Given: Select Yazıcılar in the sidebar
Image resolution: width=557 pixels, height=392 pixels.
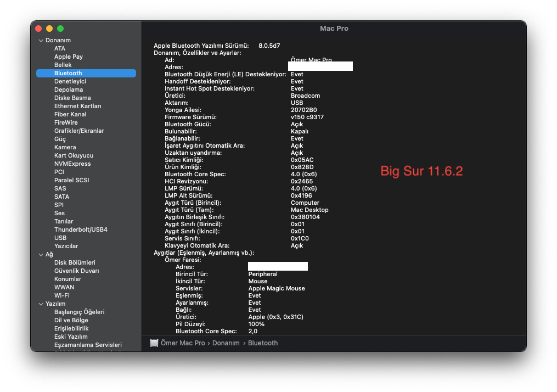Looking at the screenshot, I should point(66,246).
